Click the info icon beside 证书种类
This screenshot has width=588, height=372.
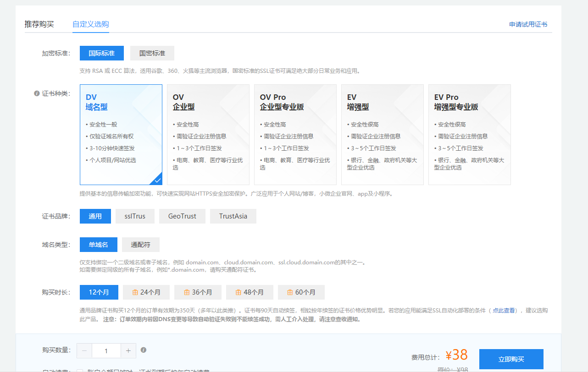pyautogui.click(x=37, y=93)
